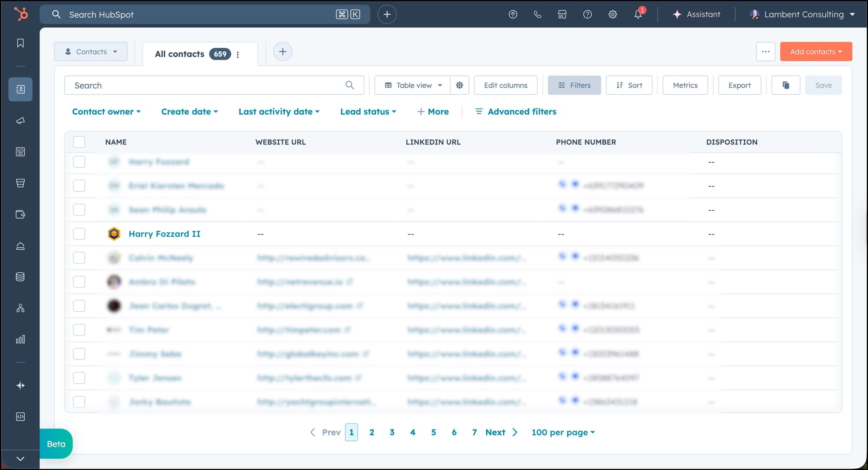Expand the Table view dropdown
Viewport: 868px width, 470px height.
point(413,85)
